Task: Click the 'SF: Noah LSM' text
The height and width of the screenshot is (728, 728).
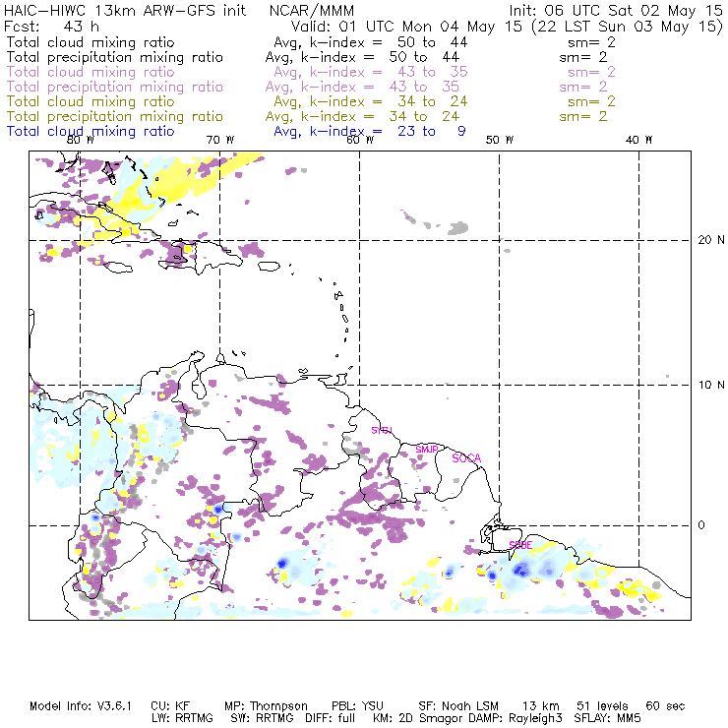Action: click(x=458, y=706)
